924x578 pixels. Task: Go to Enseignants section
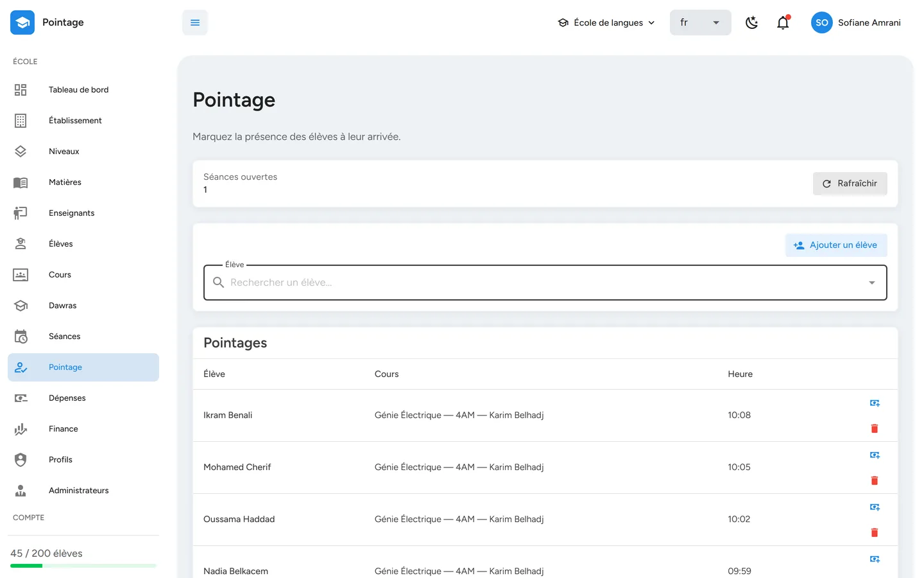pos(83,213)
